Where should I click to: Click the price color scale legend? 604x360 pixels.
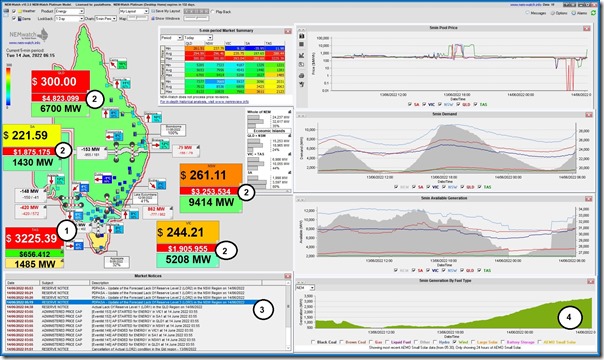click(9, 87)
